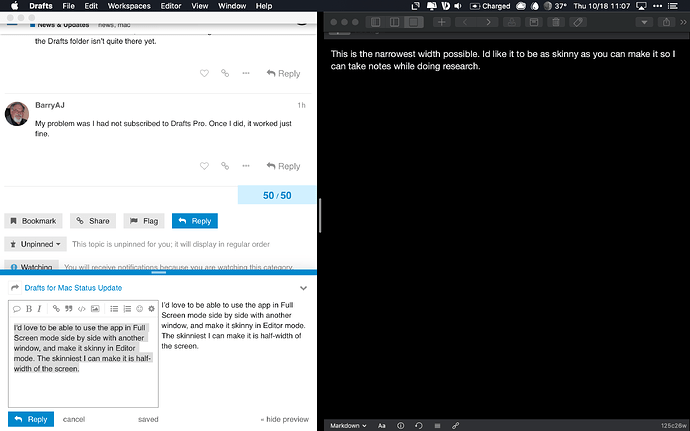Copy the link to BarryAJ's post

tap(225, 166)
